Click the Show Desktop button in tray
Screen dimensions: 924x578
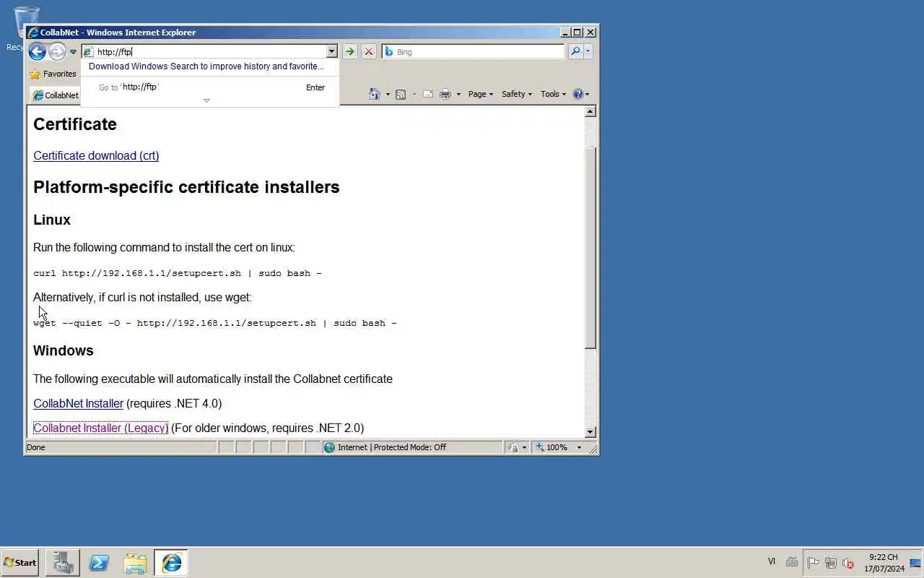[x=916, y=563]
